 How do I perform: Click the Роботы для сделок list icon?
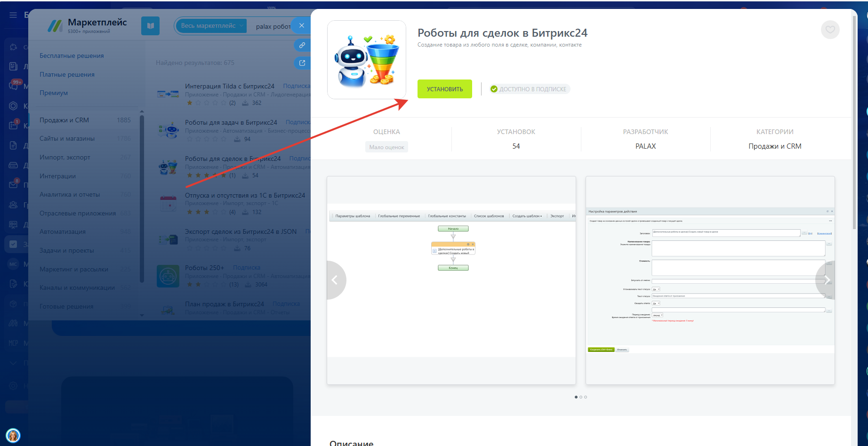tap(168, 167)
